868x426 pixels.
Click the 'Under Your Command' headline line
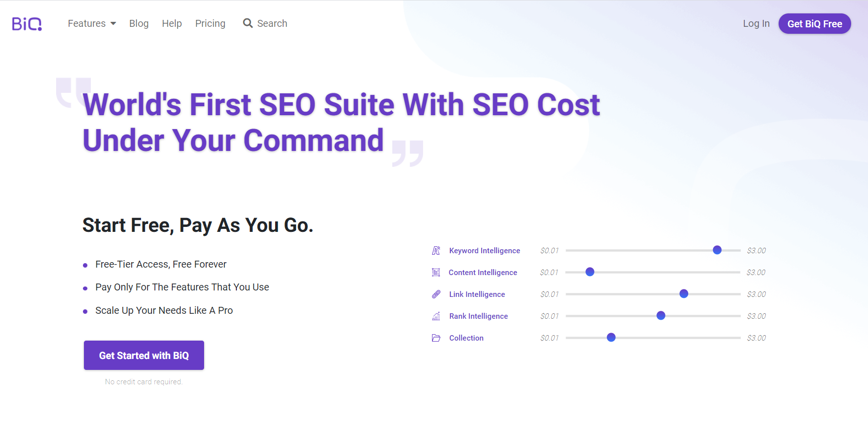click(233, 140)
